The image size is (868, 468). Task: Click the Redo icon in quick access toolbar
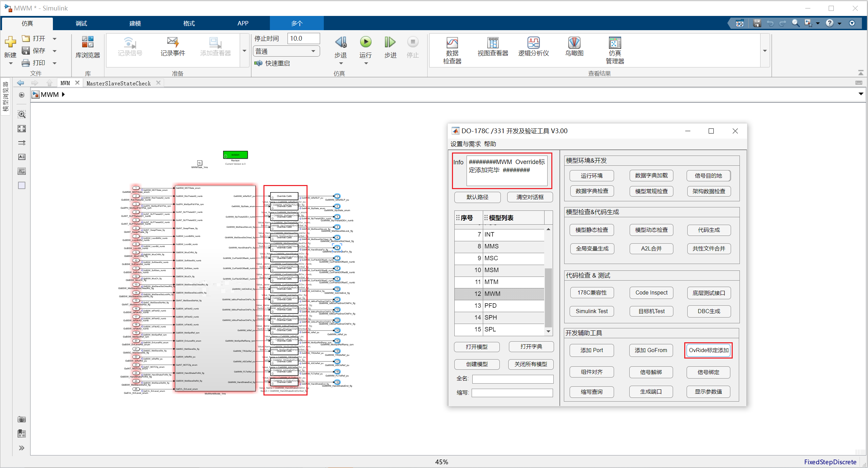coord(783,23)
